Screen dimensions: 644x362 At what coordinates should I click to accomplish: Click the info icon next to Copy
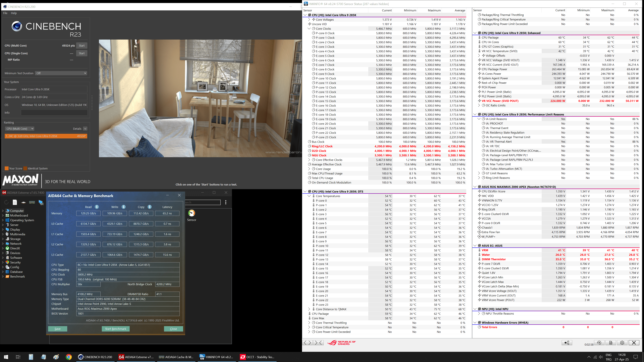(149, 207)
